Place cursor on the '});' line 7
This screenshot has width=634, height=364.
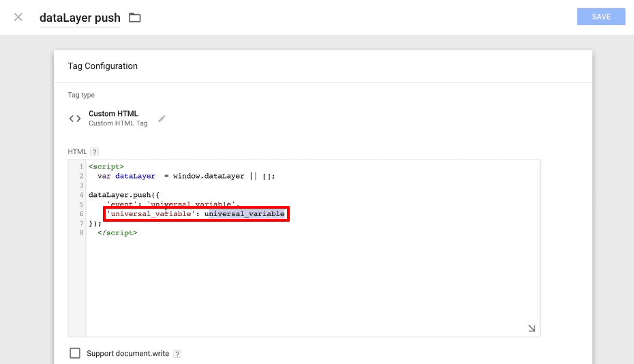tap(95, 224)
